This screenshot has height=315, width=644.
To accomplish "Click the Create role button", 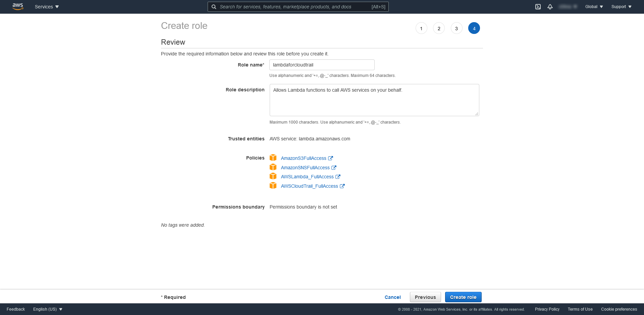I will coord(463,297).
